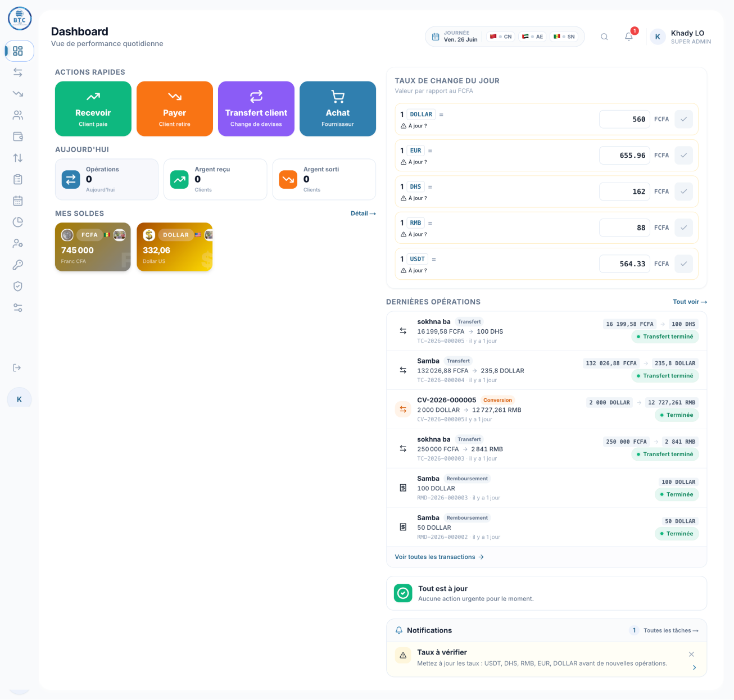The width and height of the screenshot is (734, 700).
Task: Click the Achat Fournisseur quick action
Action: (338, 108)
